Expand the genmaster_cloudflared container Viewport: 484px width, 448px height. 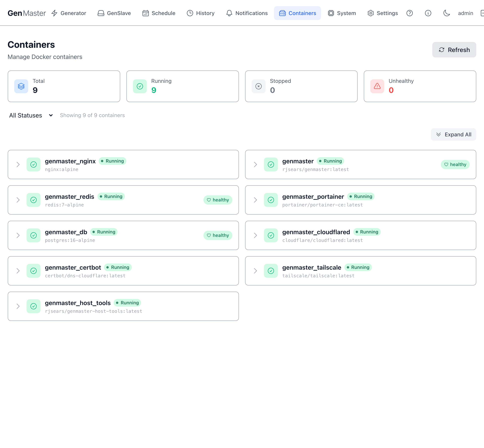tap(255, 235)
